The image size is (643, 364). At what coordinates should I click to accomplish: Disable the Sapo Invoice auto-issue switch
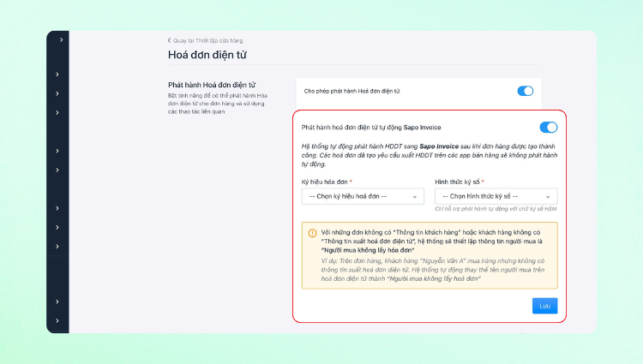pos(548,128)
